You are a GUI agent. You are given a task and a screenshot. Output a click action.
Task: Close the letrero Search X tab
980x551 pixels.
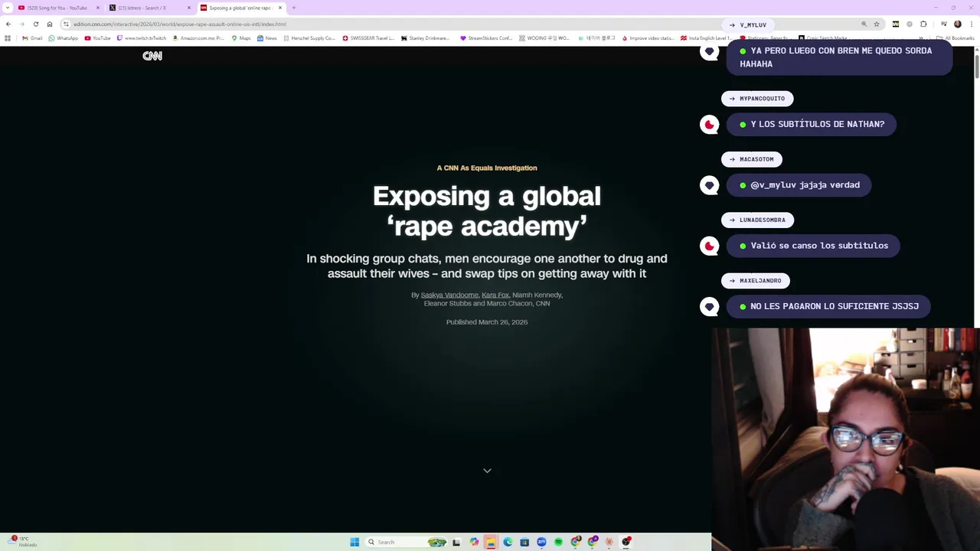189,8
